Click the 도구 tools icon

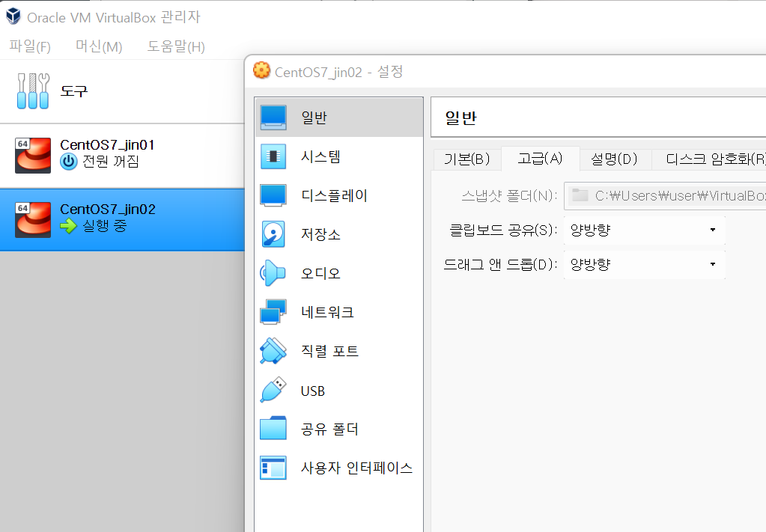(x=33, y=91)
